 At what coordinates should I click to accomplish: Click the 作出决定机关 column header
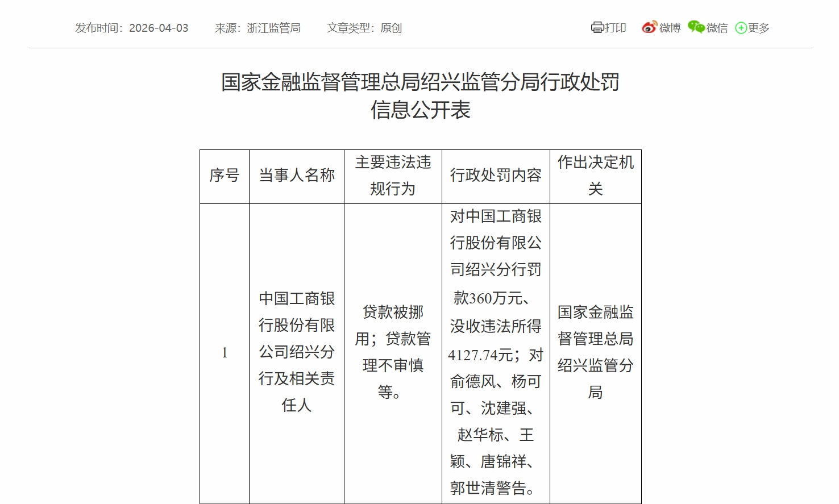(596, 176)
